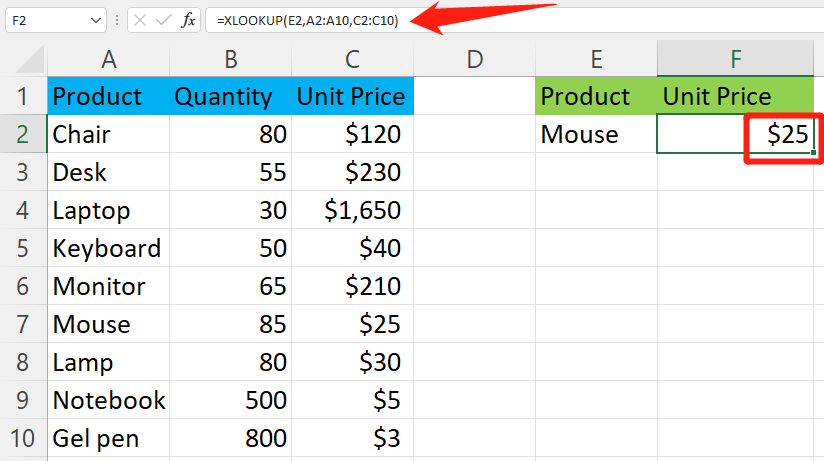This screenshot has width=824, height=461.
Task: Select the Notebook quantity cell showing 500
Action: coord(231,401)
